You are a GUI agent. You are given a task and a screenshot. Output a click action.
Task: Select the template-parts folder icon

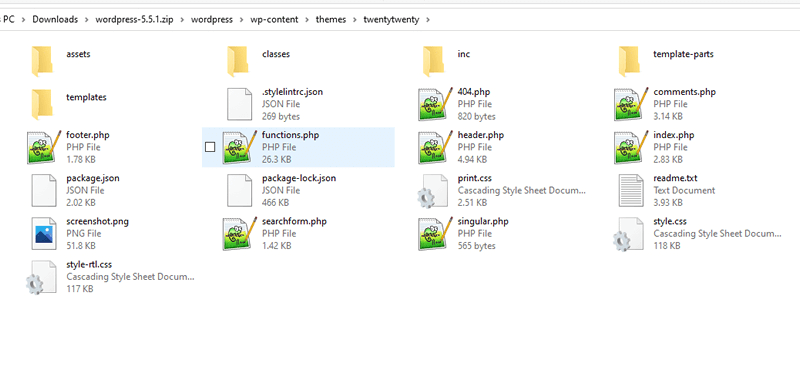tap(629, 61)
